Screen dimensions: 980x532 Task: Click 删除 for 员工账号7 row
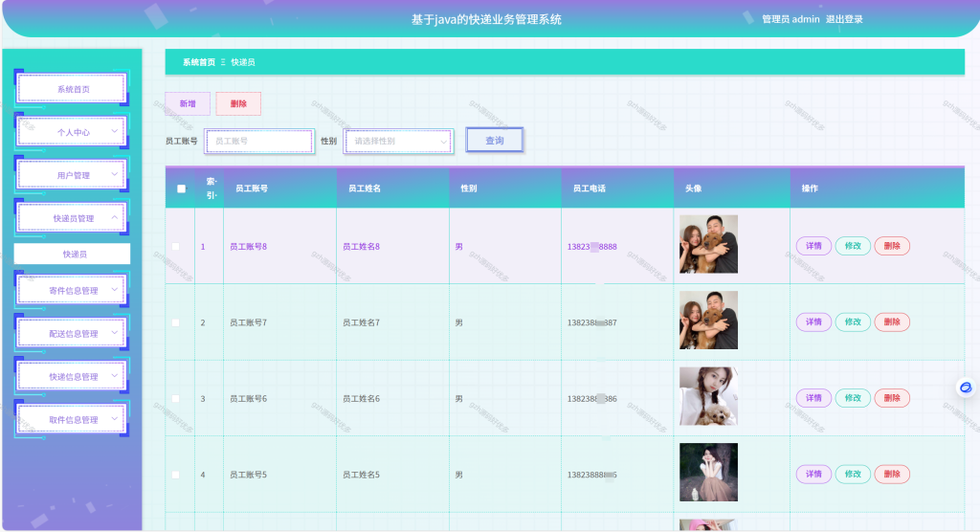pos(892,321)
